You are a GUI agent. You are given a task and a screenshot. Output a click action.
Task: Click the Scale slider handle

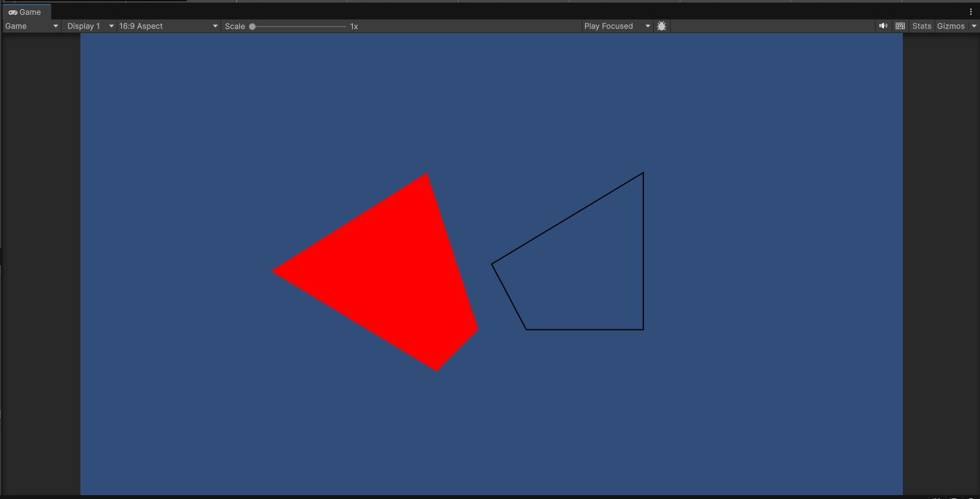[x=252, y=27]
